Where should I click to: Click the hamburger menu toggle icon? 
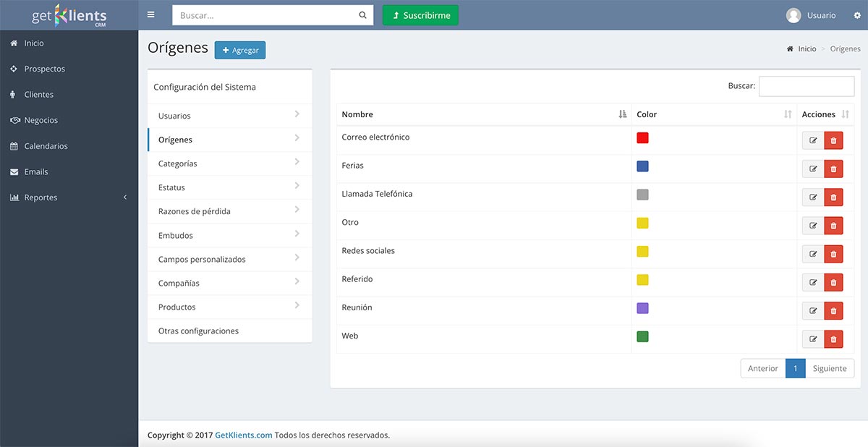click(150, 14)
